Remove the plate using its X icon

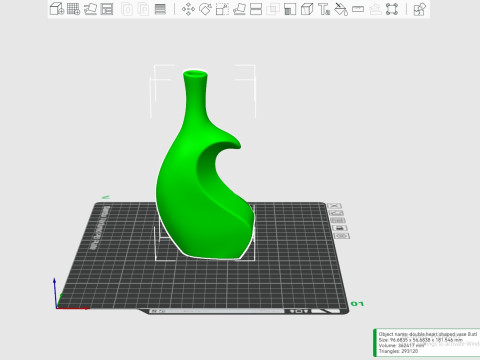click(334, 206)
